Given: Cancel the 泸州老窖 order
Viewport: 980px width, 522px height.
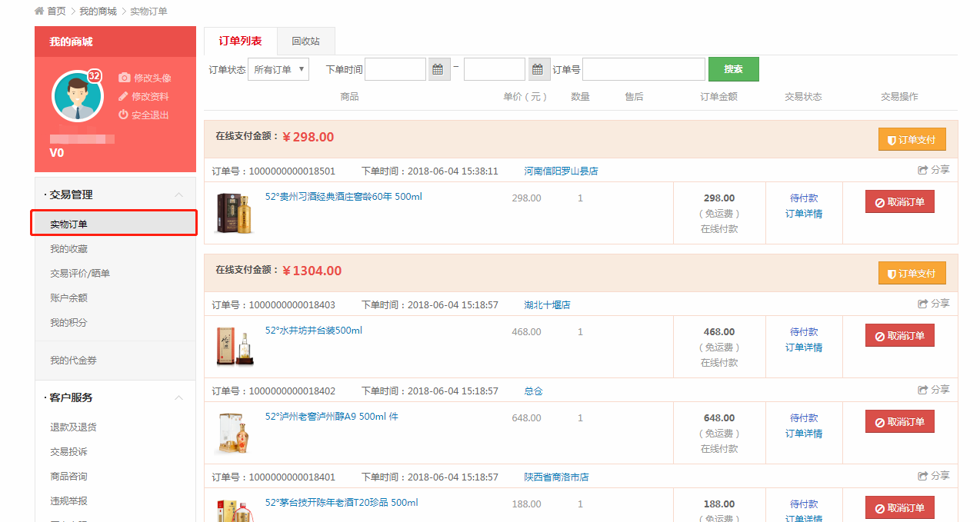Looking at the screenshot, I should (x=899, y=421).
